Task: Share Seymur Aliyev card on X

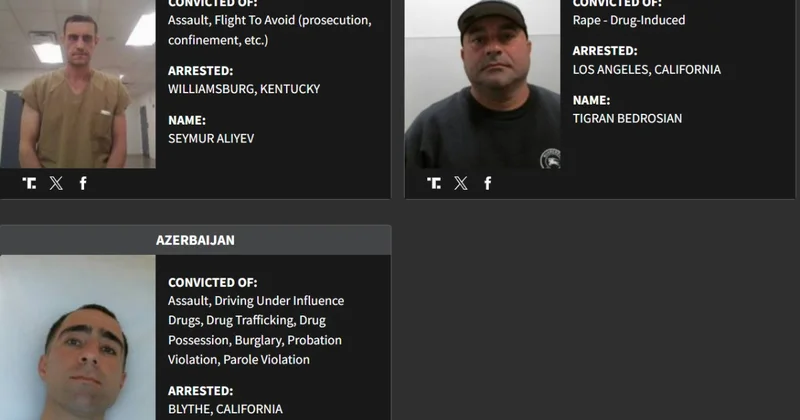Action: pyautogui.click(x=56, y=183)
